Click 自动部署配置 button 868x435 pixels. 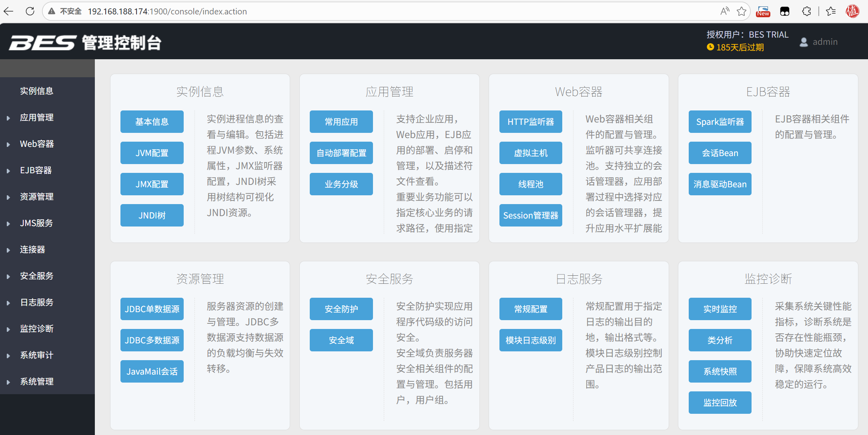[341, 153]
